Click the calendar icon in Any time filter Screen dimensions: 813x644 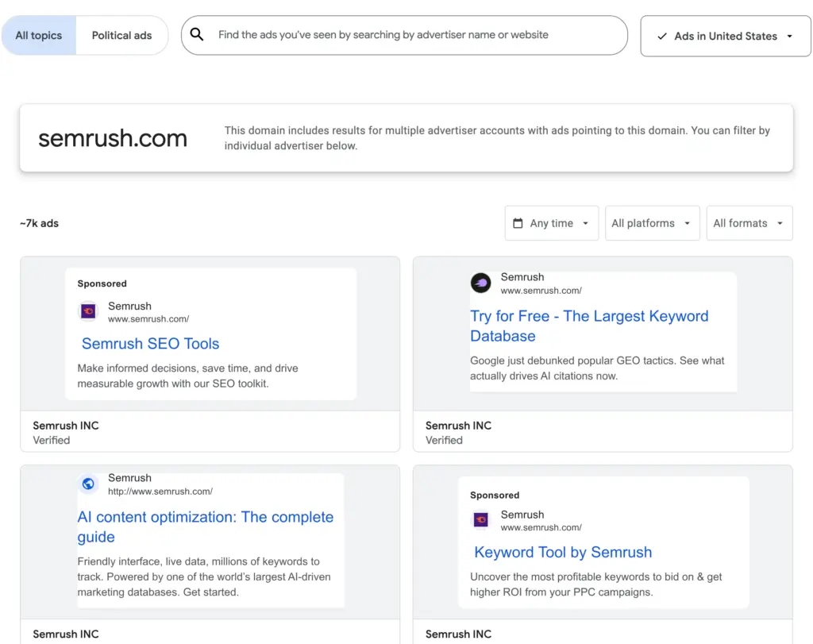[x=518, y=223]
